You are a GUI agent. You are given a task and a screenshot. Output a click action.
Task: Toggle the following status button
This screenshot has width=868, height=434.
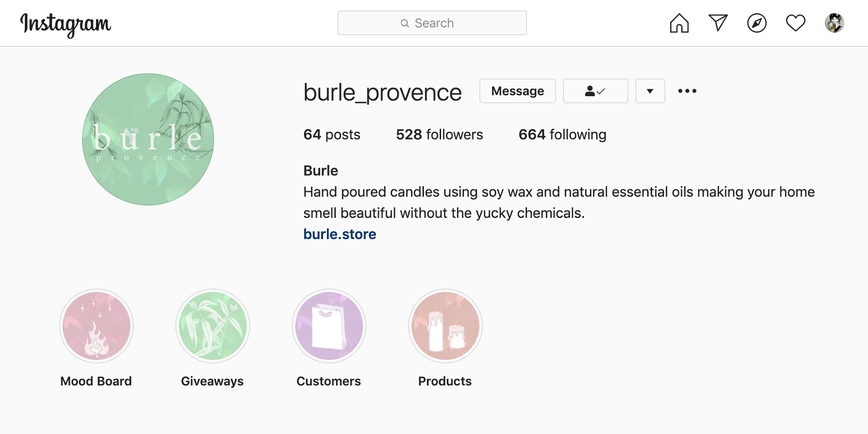595,91
